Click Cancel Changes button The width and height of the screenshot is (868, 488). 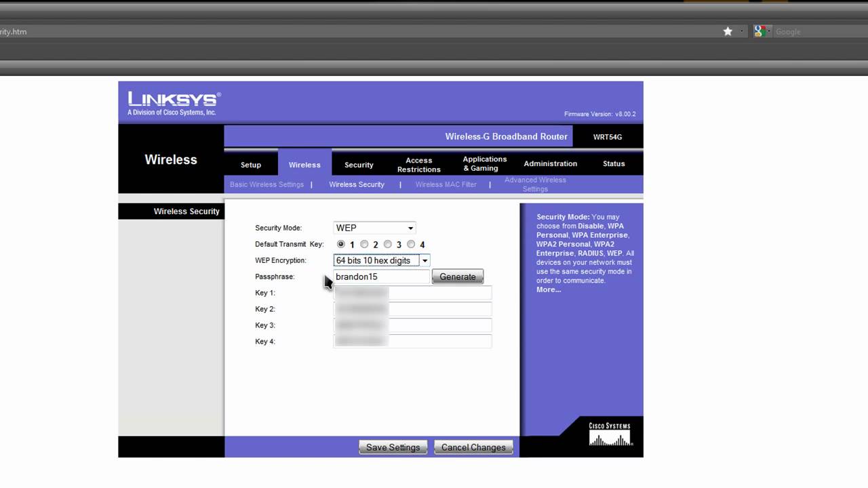tap(473, 447)
